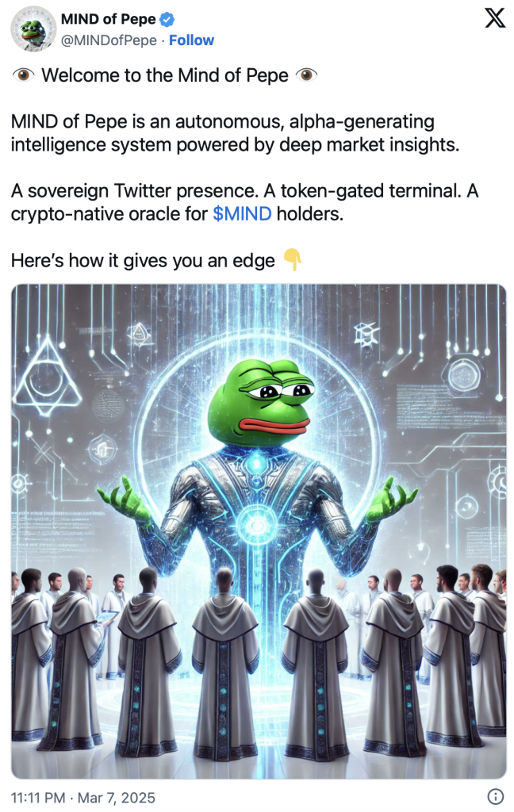Click the tablet held by robed figure
The image size is (514, 812).
click(x=107, y=617)
